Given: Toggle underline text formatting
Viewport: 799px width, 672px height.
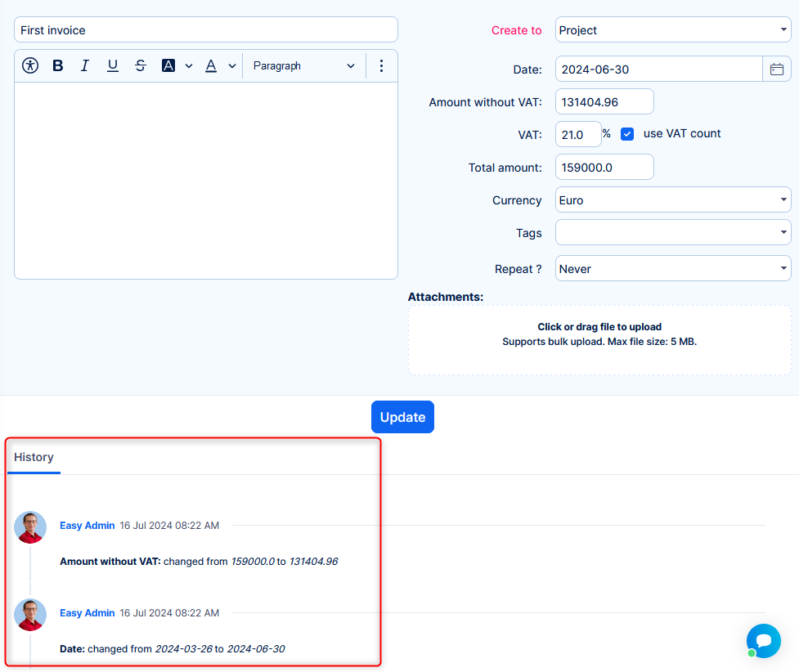Looking at the screenshot, I should 113,65.
